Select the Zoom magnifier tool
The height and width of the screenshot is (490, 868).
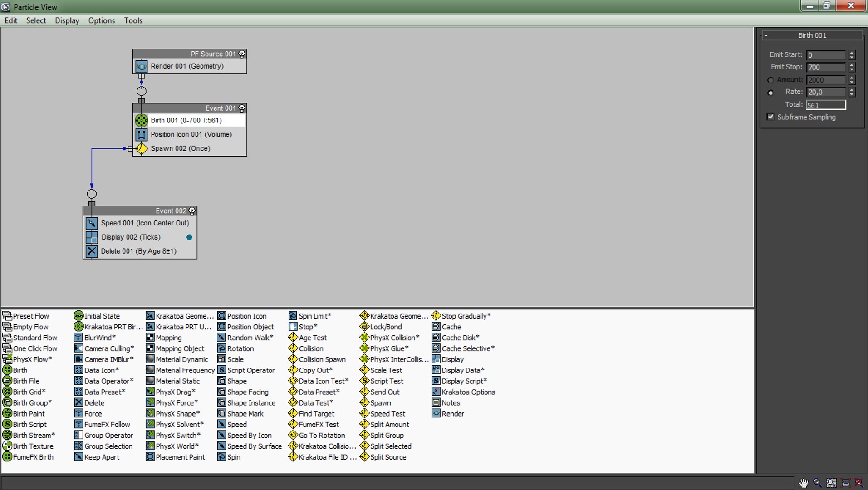click(x=818, y=483)
